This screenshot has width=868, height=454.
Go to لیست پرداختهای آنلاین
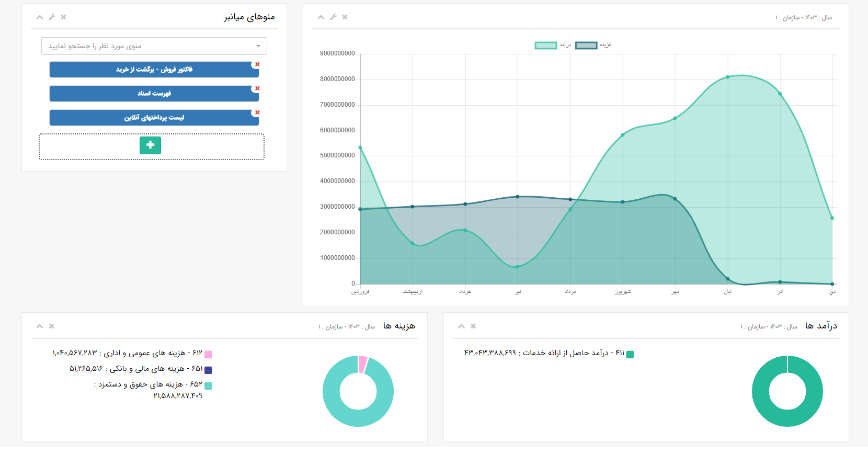tap(154, 118)
